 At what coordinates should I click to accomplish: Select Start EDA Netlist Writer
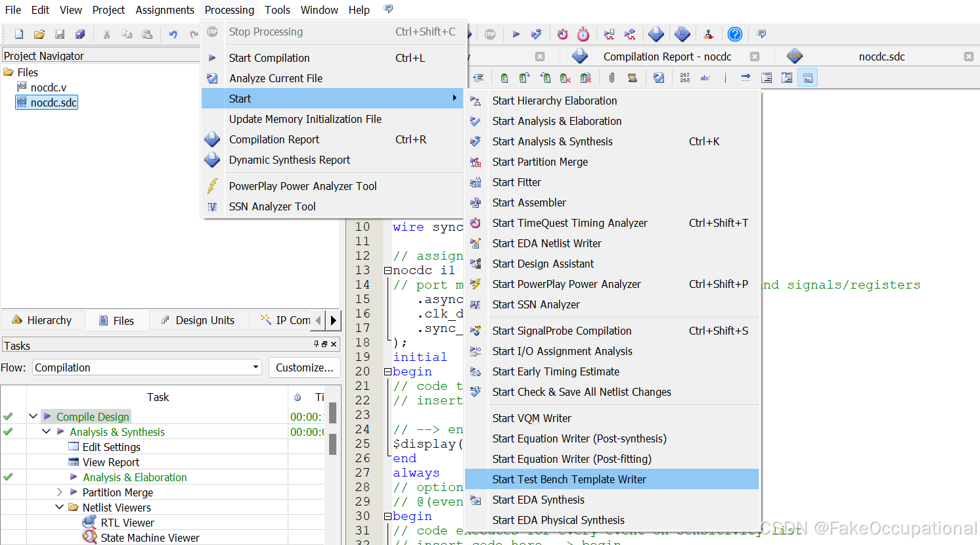(x=612, y=243)
